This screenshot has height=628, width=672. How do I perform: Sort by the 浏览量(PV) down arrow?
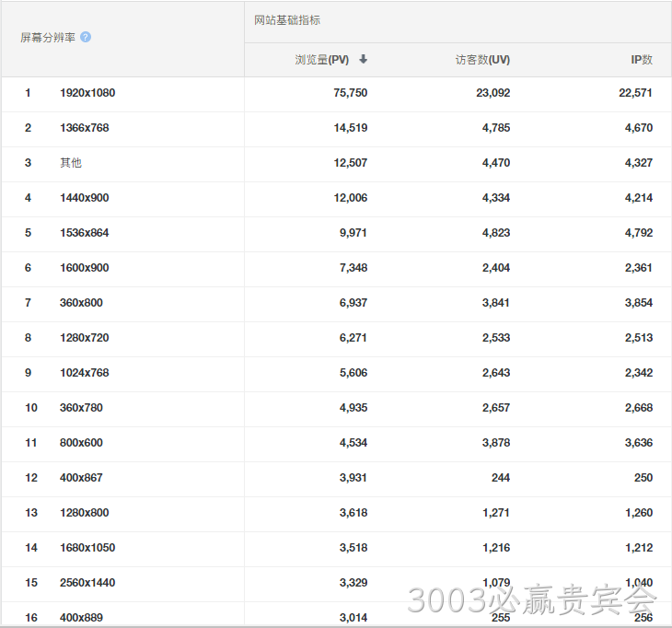[x=363, y=59]
